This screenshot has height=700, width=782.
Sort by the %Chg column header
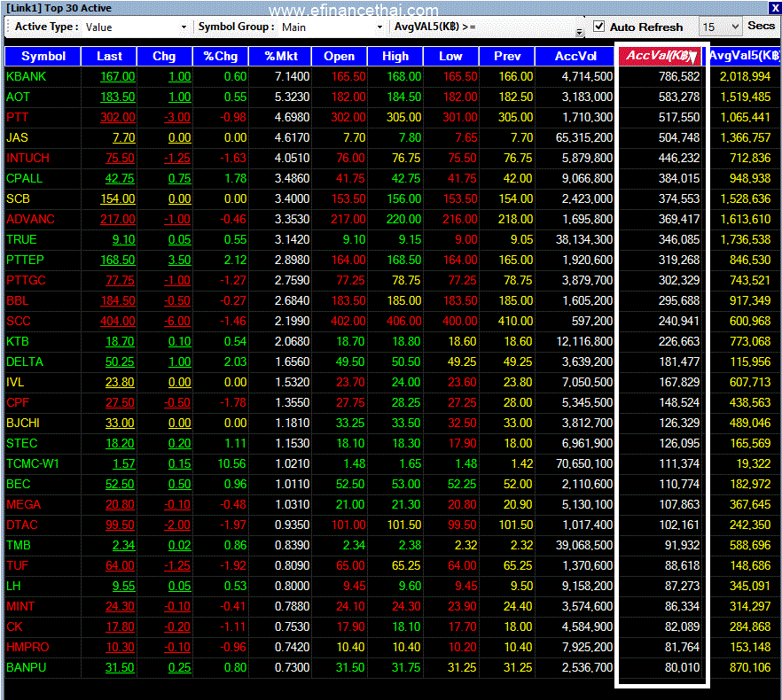tap(221, 57)
